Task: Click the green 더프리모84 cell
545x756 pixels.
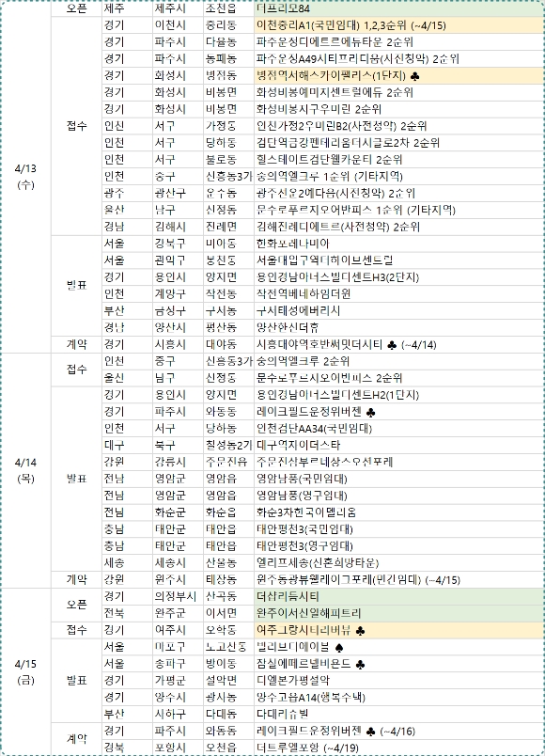Action: tap(399, 8)
